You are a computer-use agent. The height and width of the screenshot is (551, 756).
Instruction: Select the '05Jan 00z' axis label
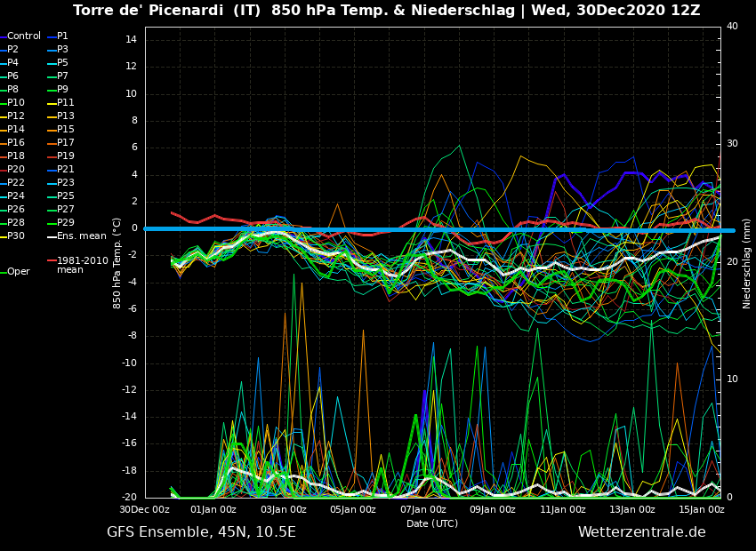(x=353, y=509)
